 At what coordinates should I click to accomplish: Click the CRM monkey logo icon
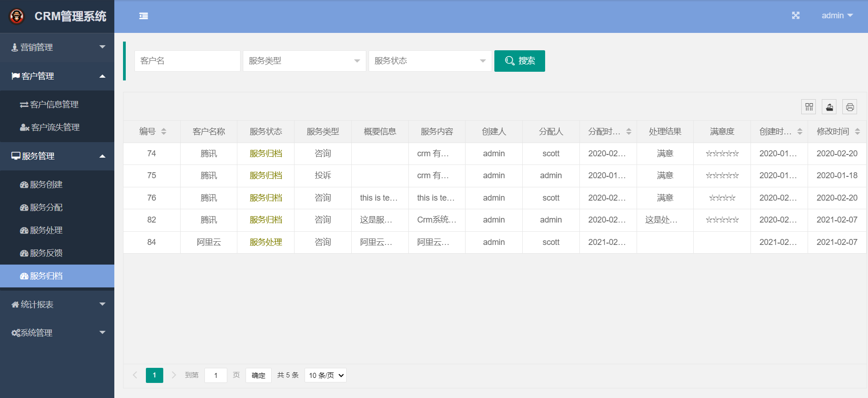17,16
